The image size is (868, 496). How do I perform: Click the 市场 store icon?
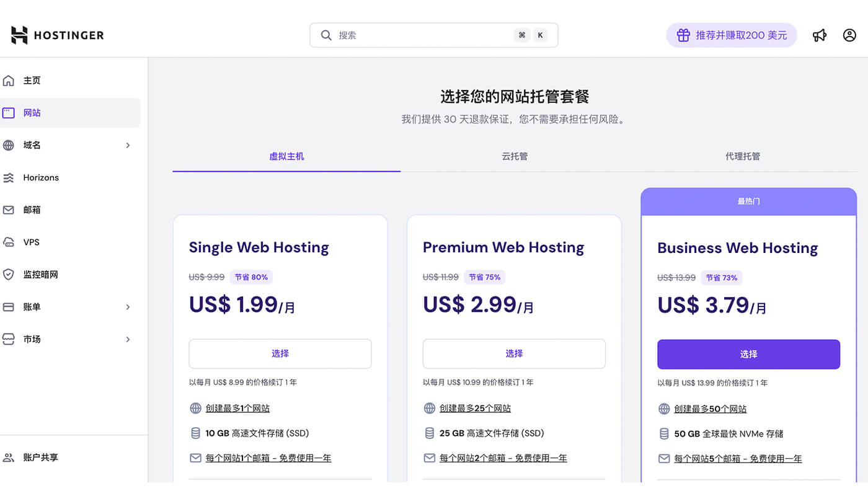[x=9, y=339]
